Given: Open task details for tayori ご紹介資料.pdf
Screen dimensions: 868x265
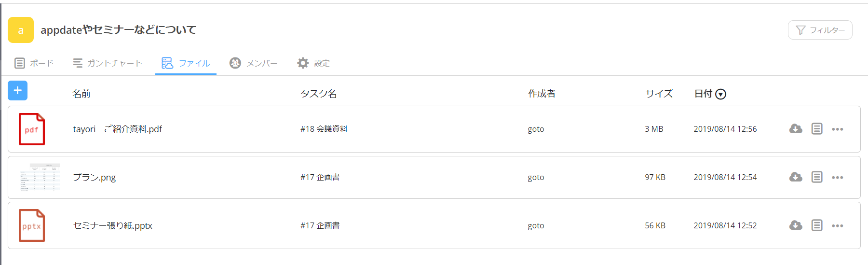Looking at the screenshot, I should pyautogui.click(x=817, y=129).
